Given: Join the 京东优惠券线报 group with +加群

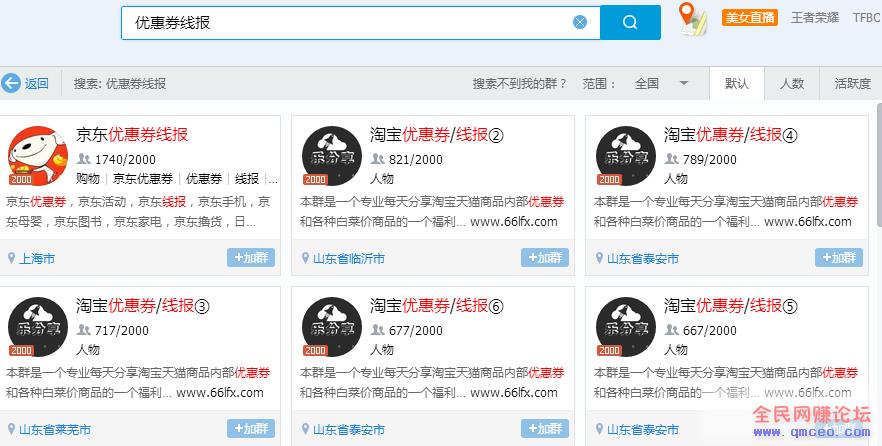Looking at the screenshot, I should (251, 258).
